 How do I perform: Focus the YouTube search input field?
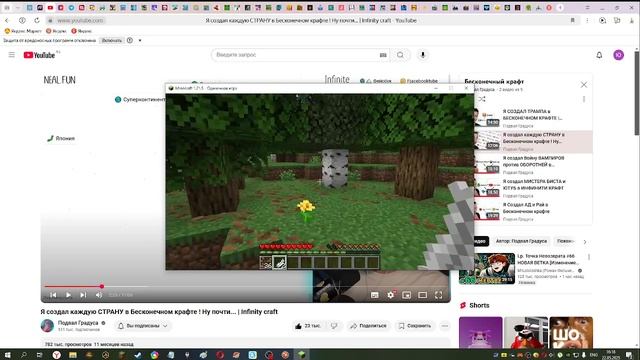[297, 55]
